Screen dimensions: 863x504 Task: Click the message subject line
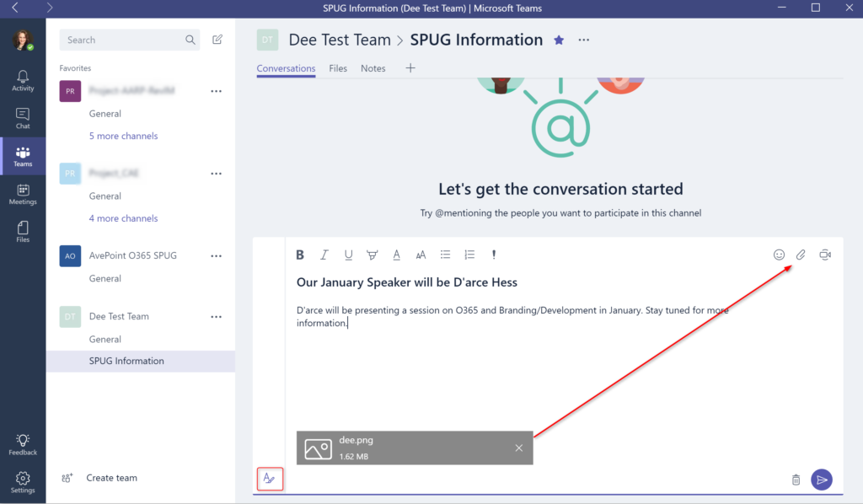tap(407, 282)
